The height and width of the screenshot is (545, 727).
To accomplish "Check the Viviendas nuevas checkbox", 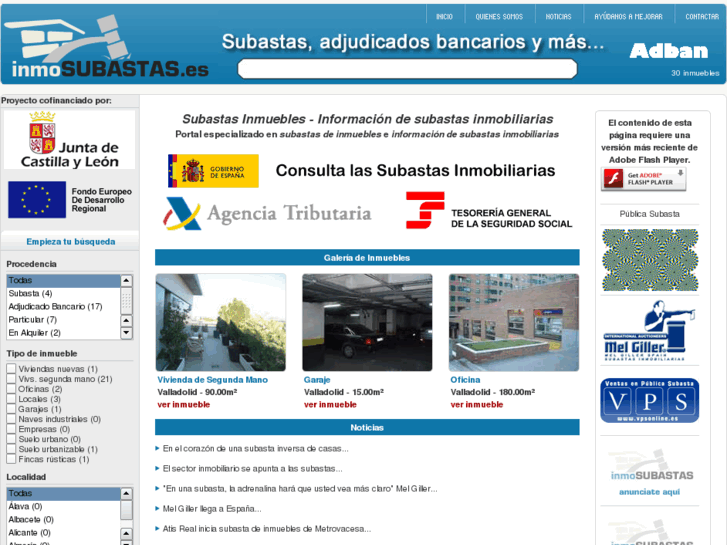I will [11, 369].
